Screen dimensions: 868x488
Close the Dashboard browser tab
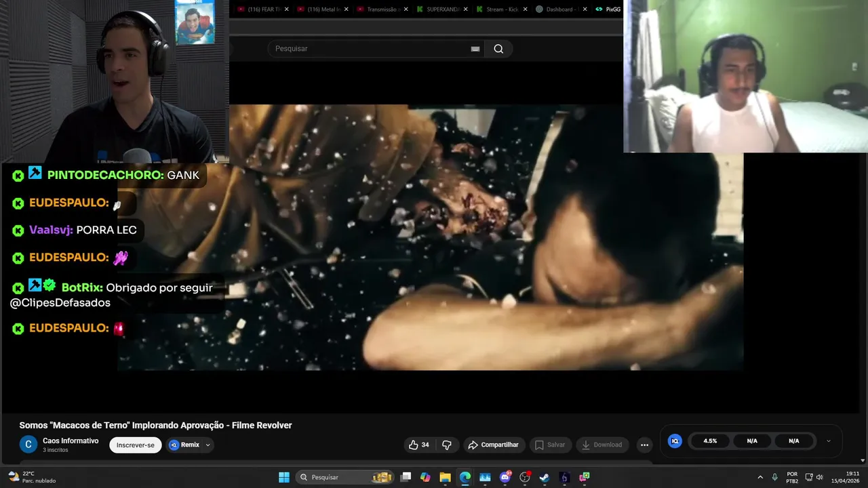(585, 9)
